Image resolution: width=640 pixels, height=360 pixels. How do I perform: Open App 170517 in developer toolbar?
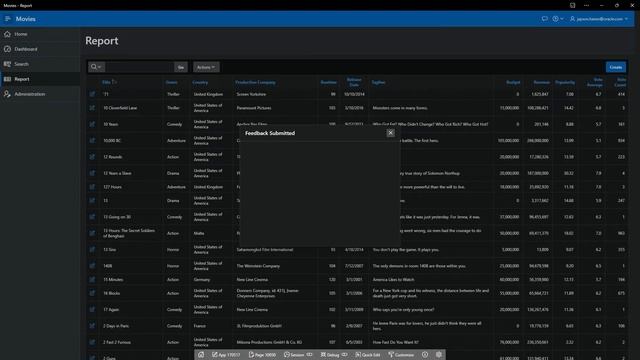coord(226,355)
